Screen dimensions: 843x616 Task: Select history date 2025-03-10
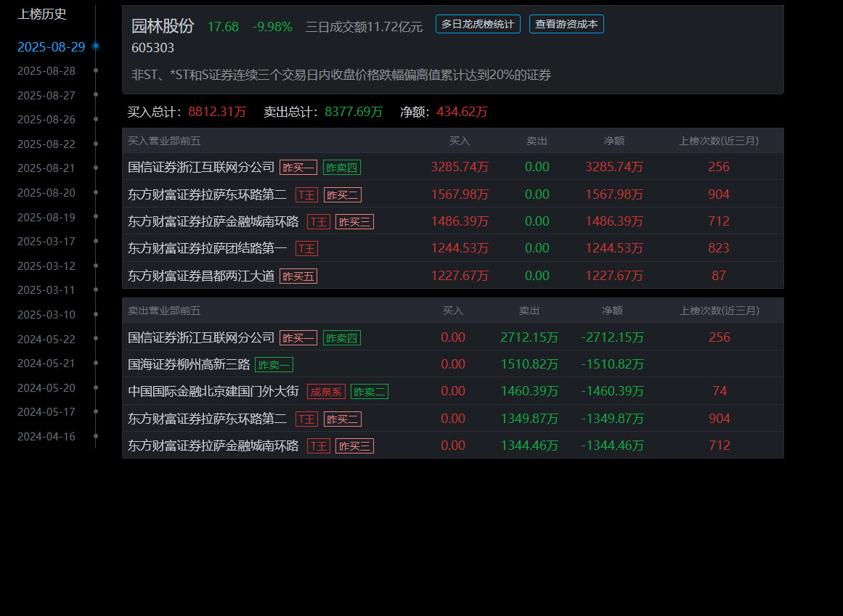tap(46, 314)
